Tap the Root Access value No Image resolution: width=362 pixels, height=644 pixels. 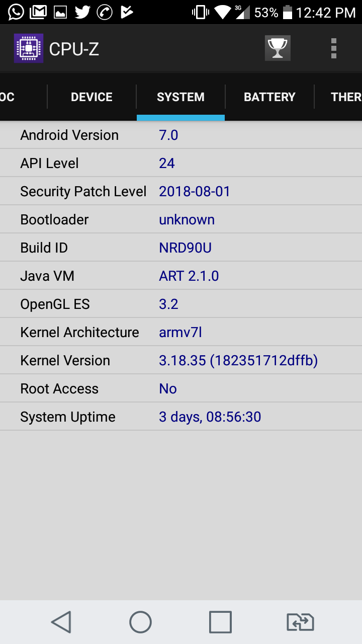(168, 388)
